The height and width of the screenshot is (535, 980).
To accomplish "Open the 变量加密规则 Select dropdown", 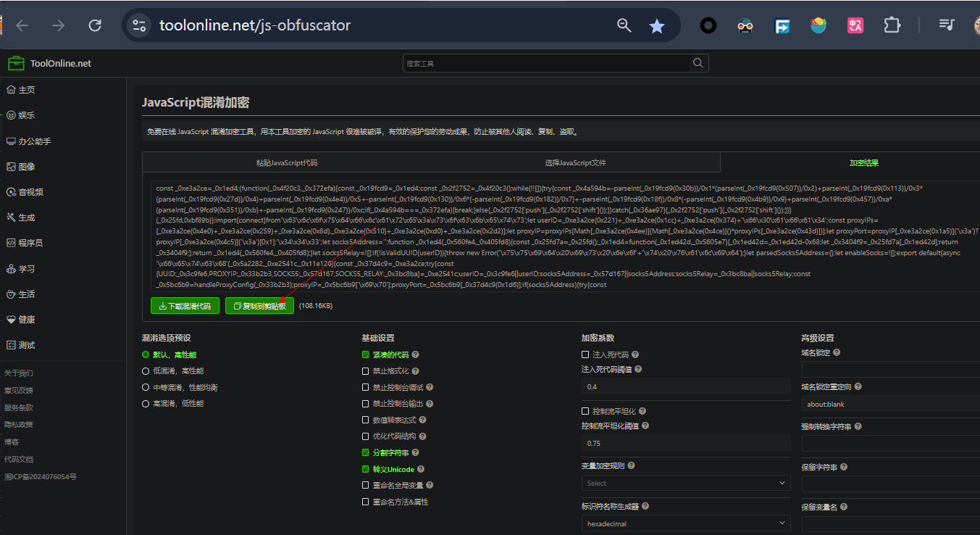I will [x=686, y=483].
